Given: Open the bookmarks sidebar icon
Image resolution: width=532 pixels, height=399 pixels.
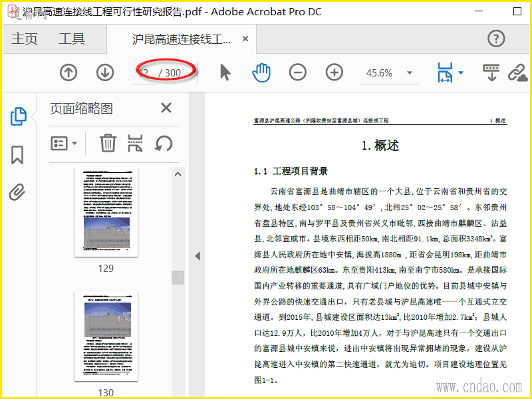Looking at the screenshot, I should [x=17, y=155].
